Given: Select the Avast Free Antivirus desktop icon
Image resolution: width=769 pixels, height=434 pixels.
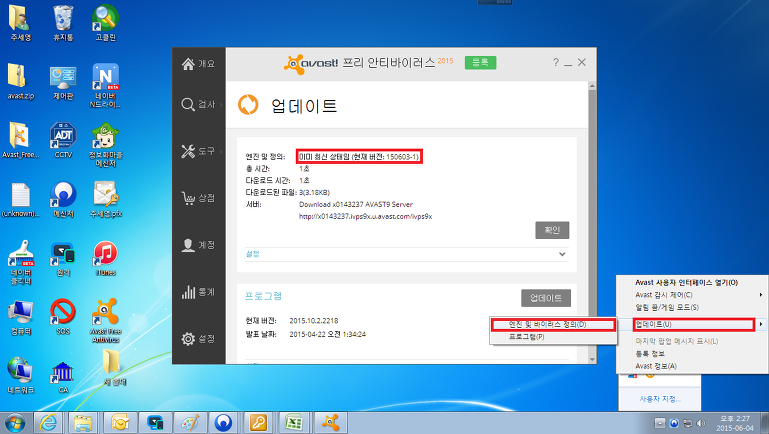Looking at the screenshot, I should coord(105,321).
